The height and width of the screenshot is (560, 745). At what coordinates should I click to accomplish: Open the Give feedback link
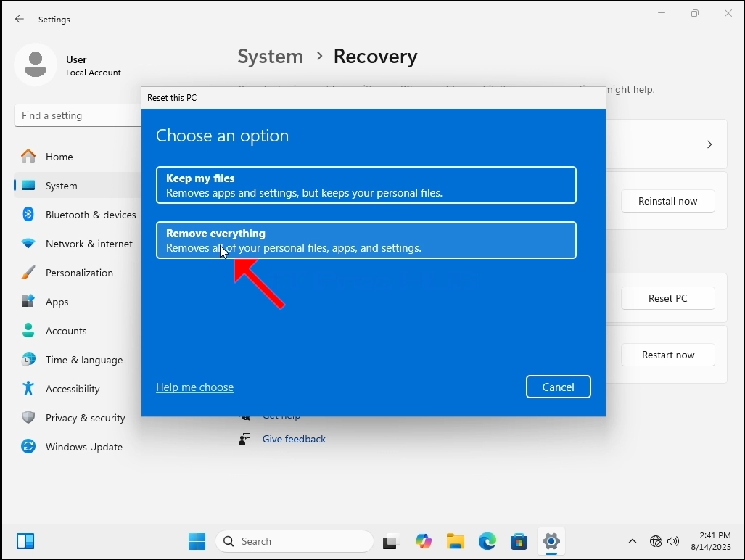click(x=294, y=439)
